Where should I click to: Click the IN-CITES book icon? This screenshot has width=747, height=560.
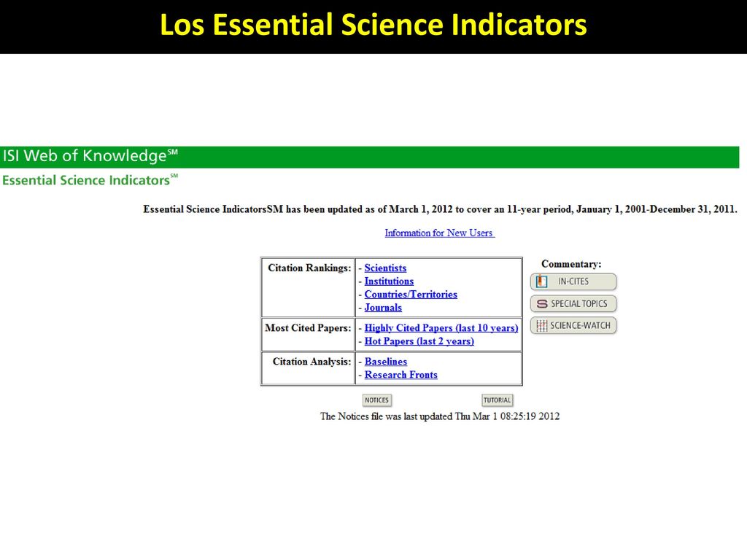click(x=542, y=281)
